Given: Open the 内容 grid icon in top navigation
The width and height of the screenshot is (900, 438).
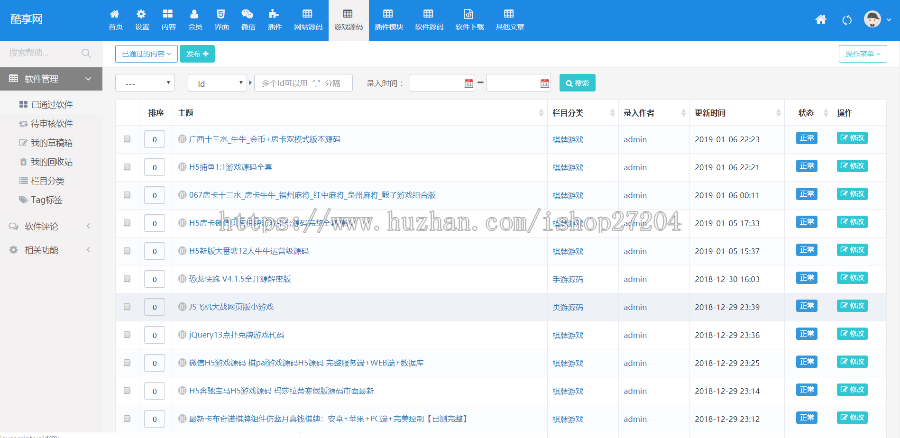Looking at the screenshot, I should (x=168, y=14).
